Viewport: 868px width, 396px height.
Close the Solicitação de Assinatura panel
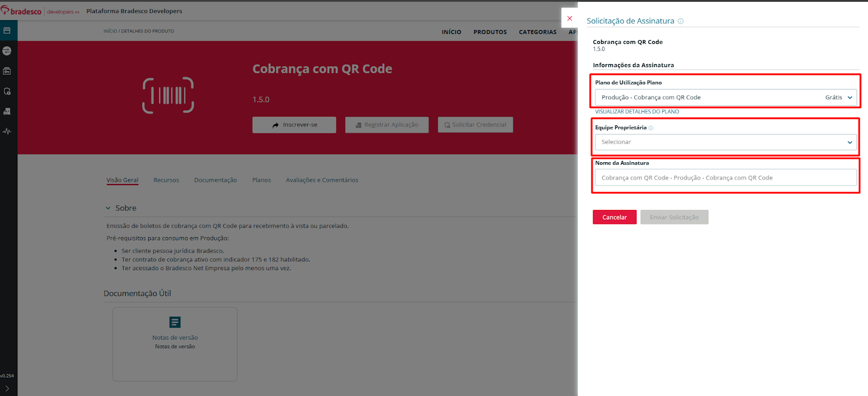570,18
